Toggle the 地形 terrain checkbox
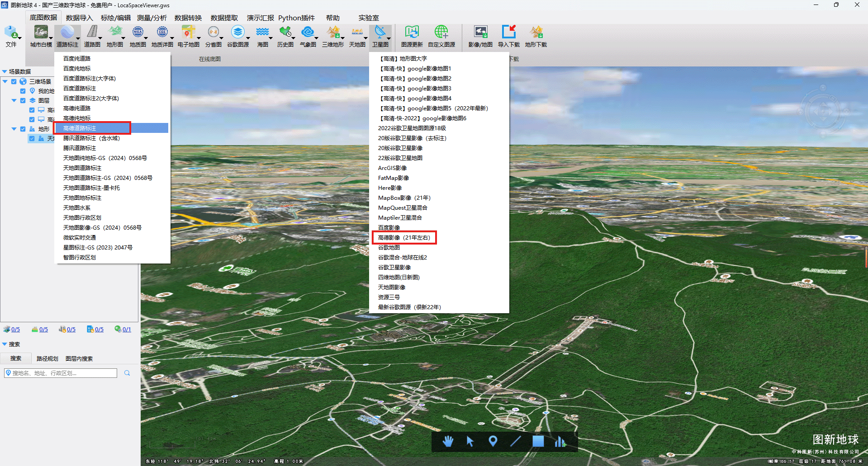 (23, 129)
